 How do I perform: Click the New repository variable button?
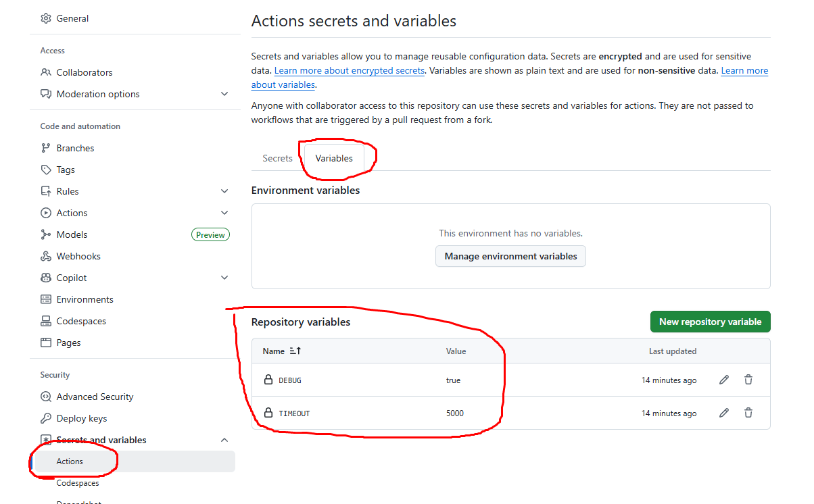pyautogui.click(x=710, y=322)
